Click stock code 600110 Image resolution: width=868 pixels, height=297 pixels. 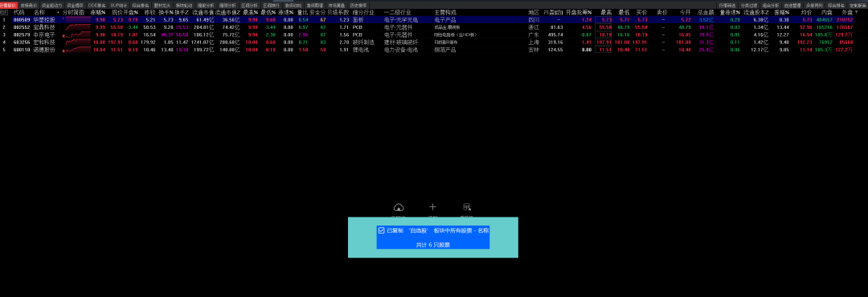tap(21, 50)
